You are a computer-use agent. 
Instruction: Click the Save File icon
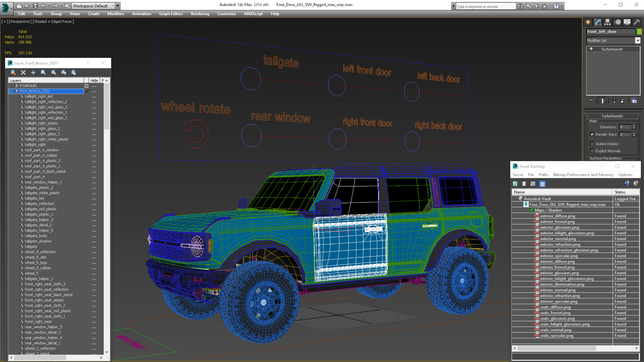[x=35, y=6]
